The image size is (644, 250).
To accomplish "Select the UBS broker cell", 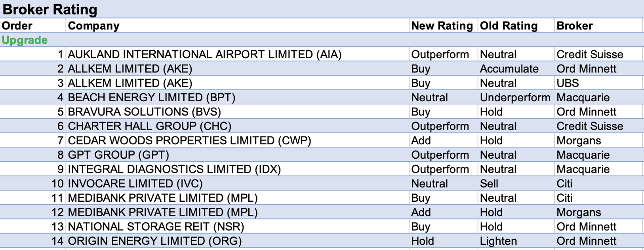I will tap(568, 83).
